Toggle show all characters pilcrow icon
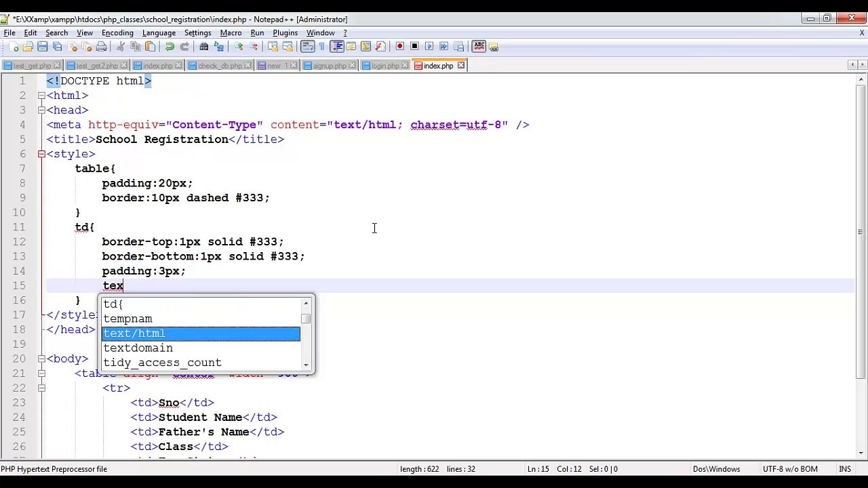The height and width of the screenshot is (488, 868). 321,47
